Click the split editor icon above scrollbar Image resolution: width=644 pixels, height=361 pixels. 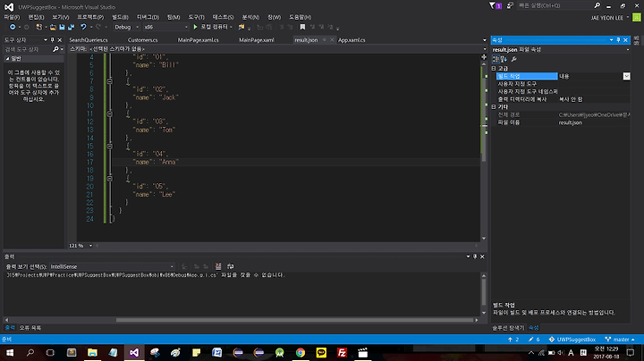[484, 57]
